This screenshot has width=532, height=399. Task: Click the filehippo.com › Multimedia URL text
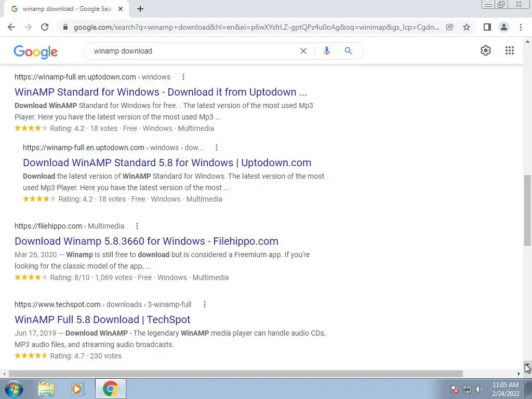[x=69, y=226]
